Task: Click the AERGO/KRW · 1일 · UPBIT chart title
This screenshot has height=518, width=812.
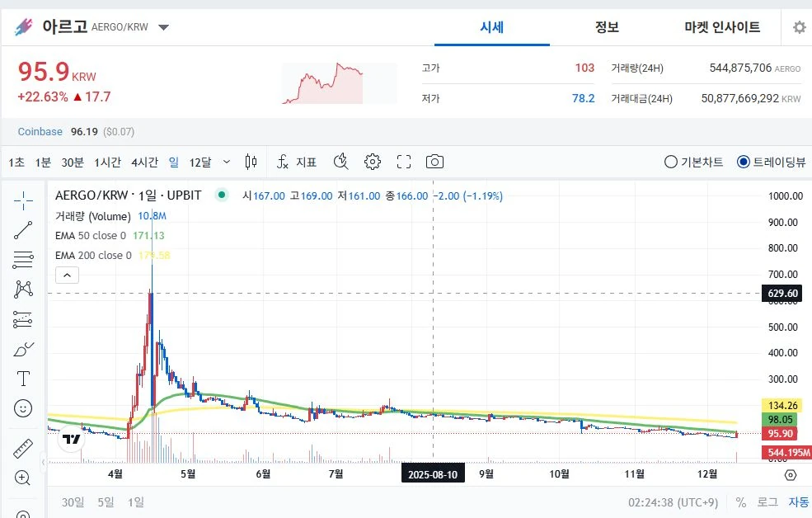Action: click(x=128, y=195)
